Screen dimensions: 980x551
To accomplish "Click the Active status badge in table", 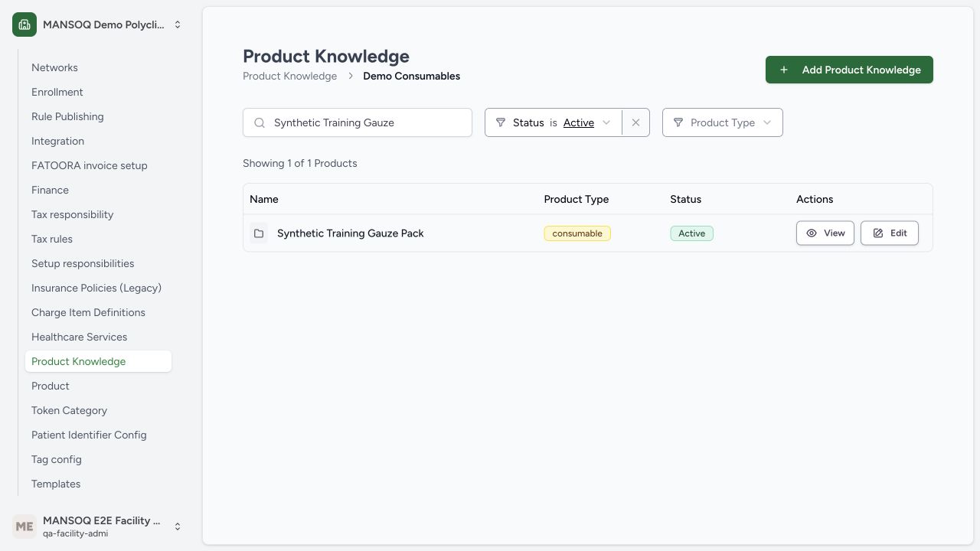I will (691, 233).
